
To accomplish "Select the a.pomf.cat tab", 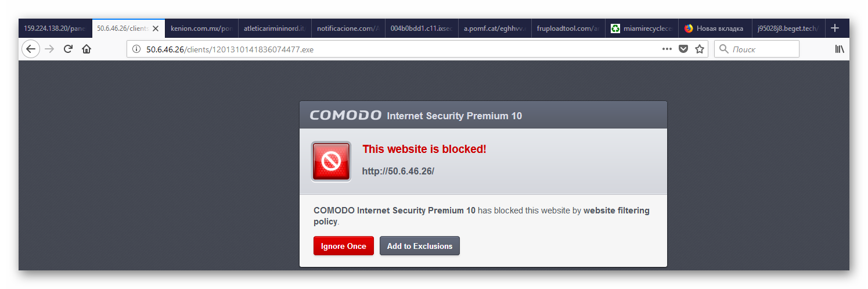I will point(494,28).
